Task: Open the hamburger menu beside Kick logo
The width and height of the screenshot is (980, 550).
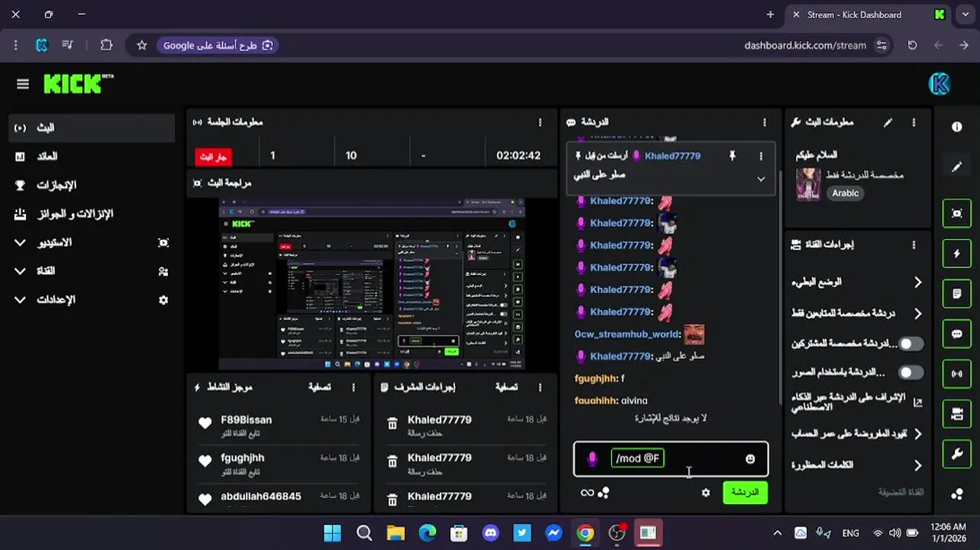Action: click(23, 84)
